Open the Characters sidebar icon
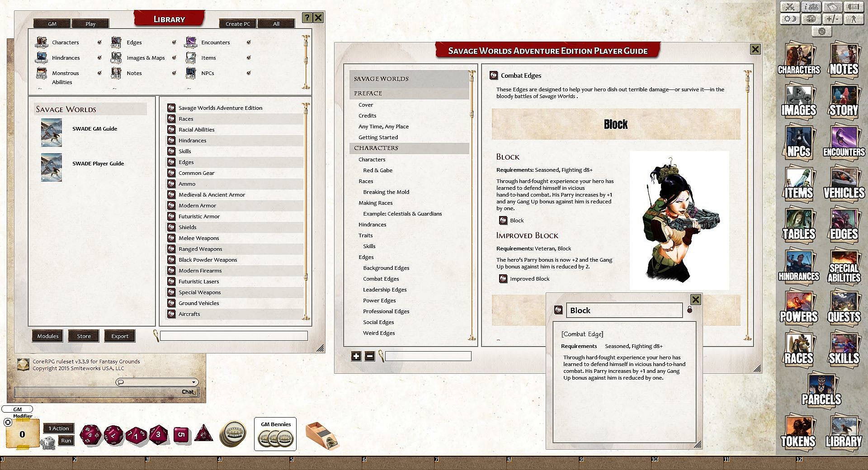 799,59
